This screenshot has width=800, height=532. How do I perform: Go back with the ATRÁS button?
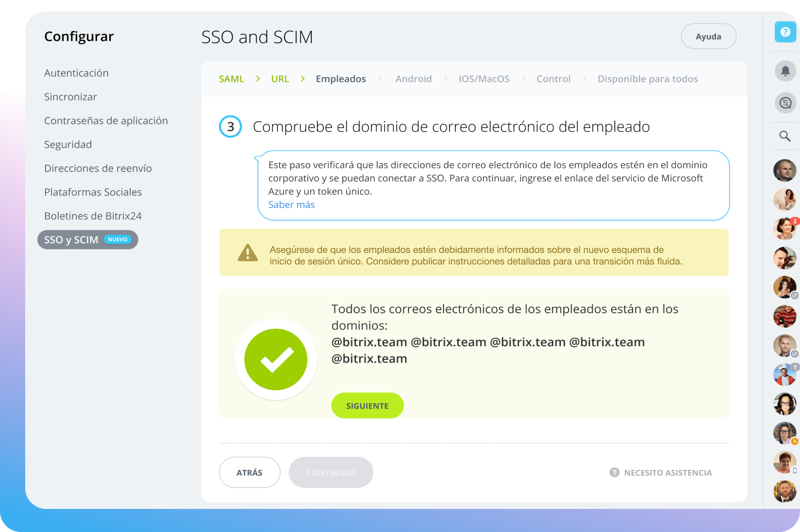coord(249,473)
